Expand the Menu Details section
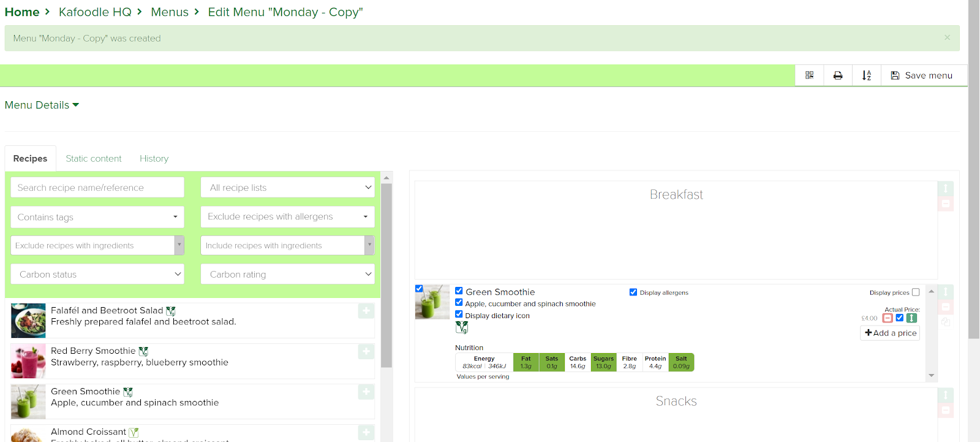This screenshot has width=980, height=442. (42, 105)
